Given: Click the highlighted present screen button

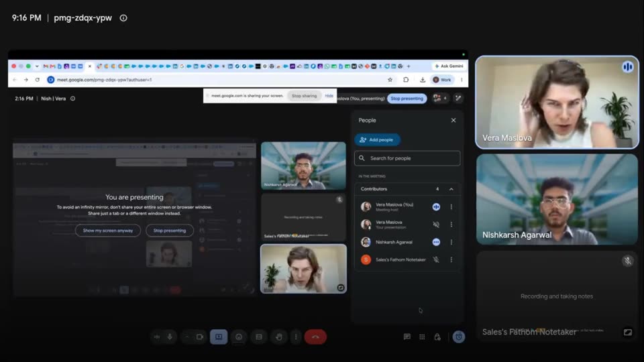Looking at the screenshot, I should pyautogui.click(x=219, y=337).
